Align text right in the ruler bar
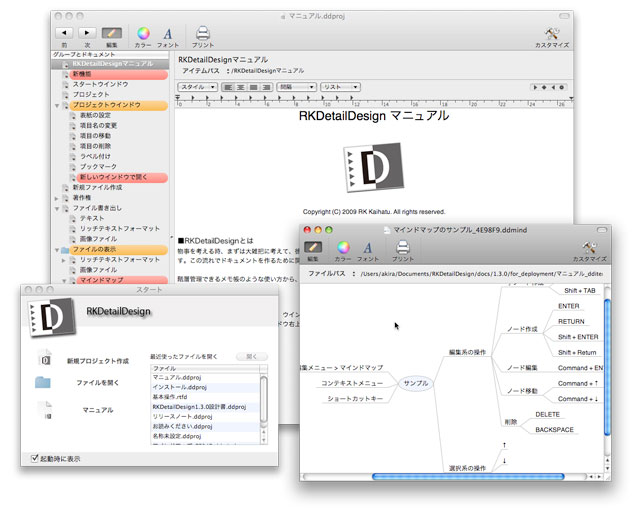Image resolution: width=632 pixels, height=512 pixels. pyautogui.click(x=266, y=87)
